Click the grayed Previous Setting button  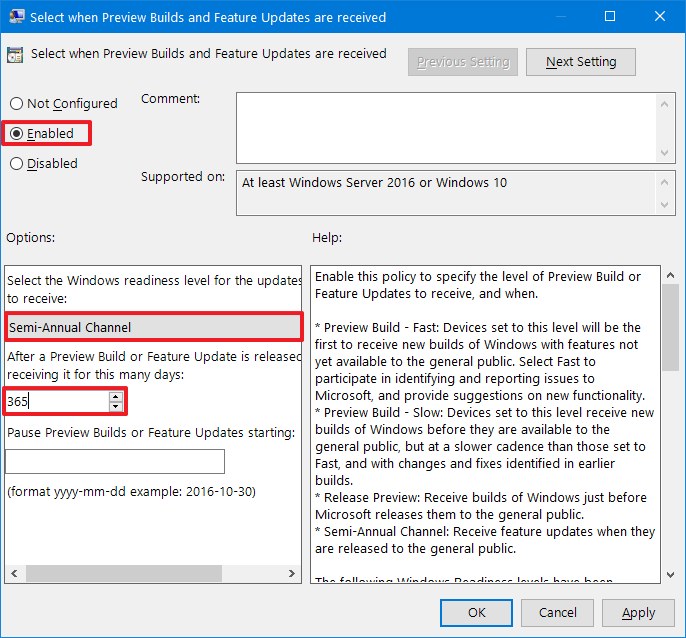pyautogui.click(x=463, y=62)
